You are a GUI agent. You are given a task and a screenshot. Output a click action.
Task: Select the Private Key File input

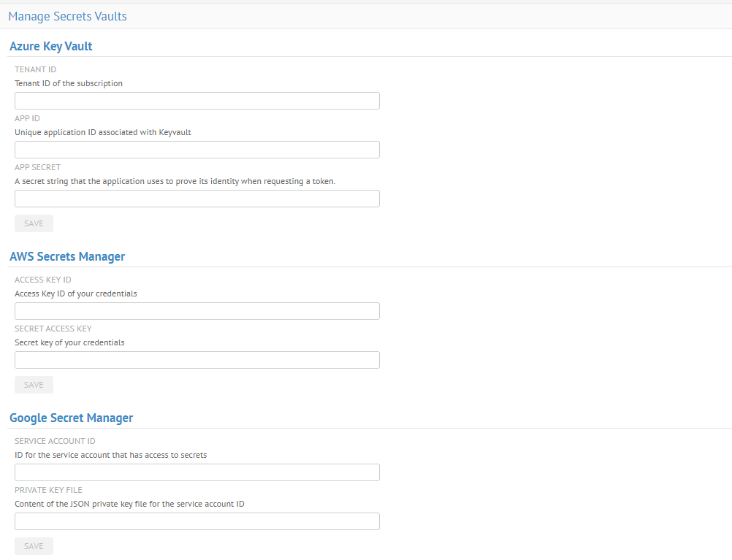coord(197,522)
